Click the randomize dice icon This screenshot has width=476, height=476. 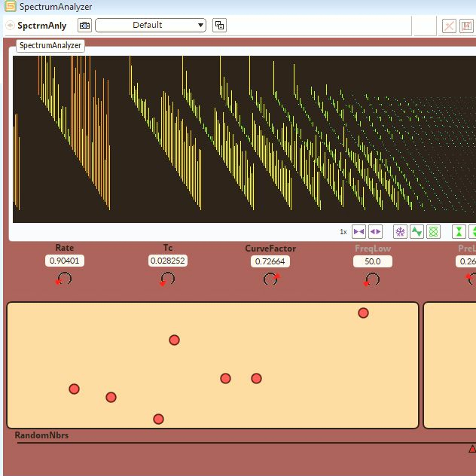(x=219, y=25)
